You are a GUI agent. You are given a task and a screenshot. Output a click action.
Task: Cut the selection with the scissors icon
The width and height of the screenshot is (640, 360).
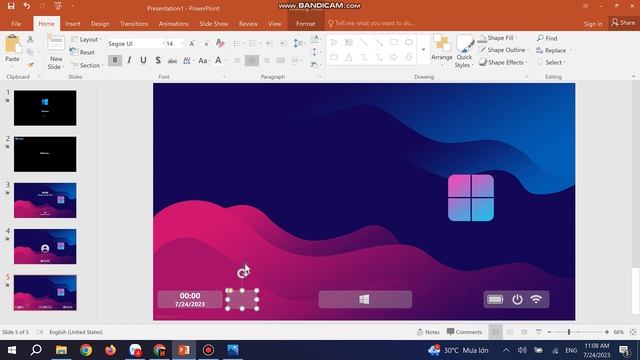30,40
